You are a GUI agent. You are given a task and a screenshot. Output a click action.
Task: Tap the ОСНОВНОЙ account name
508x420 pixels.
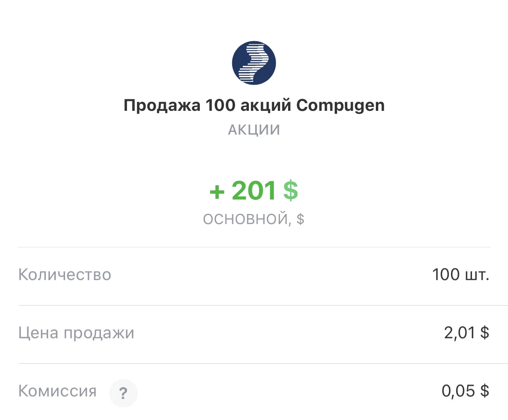[x=246, y=219]
